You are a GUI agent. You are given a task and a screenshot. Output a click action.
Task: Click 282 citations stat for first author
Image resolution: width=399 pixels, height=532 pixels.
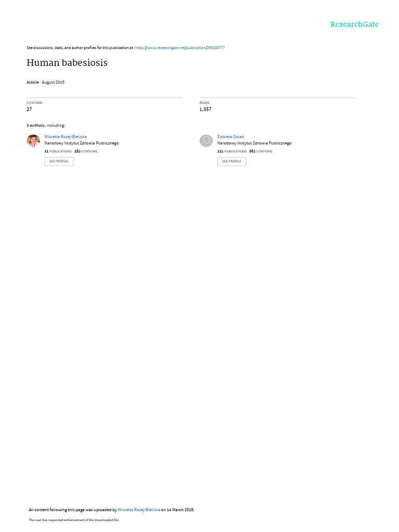pos(86,151)
